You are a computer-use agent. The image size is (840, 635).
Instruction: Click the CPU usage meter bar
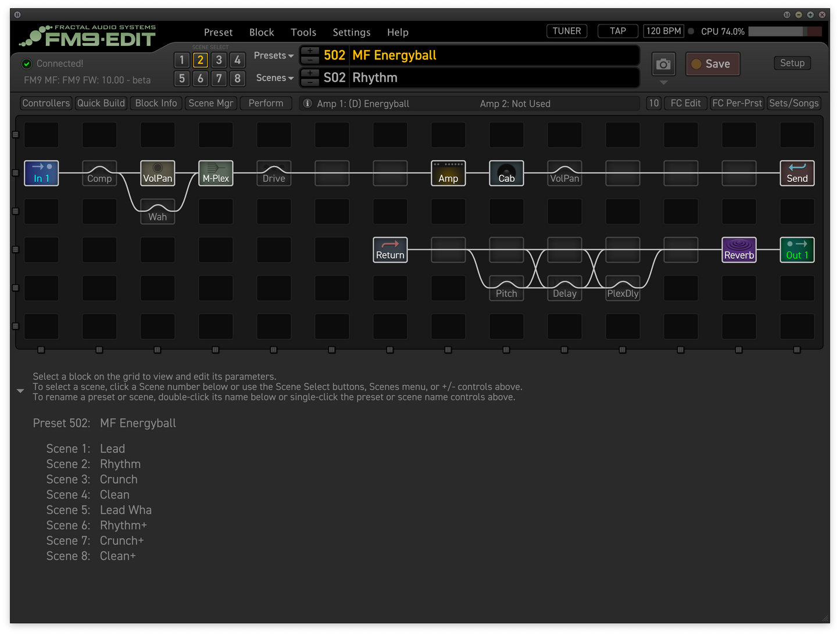click(x=785, y=31)
